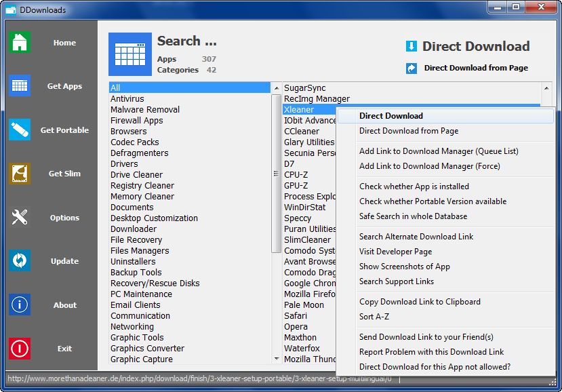The height and width of the screenshot is (392, 562).
Task: Open the About info icon
Action: [20, 305]
